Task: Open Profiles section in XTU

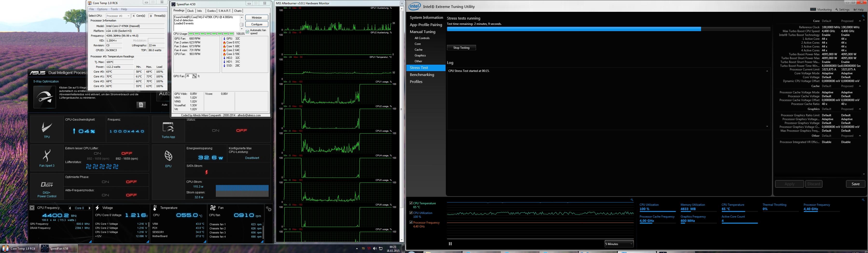Action: pos(416,82)
